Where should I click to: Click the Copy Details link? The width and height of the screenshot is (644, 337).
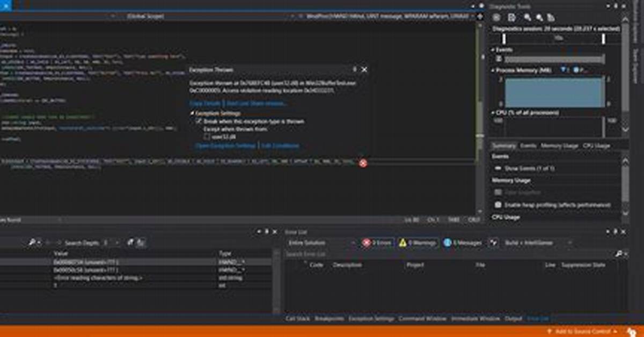(205, 103)
